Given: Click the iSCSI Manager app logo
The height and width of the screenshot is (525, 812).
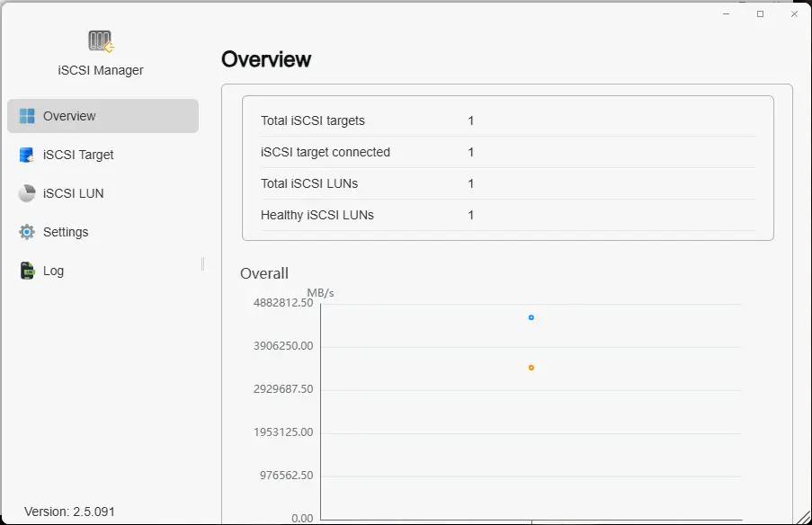Looking at the screenshot, I should tap(100, 41).
